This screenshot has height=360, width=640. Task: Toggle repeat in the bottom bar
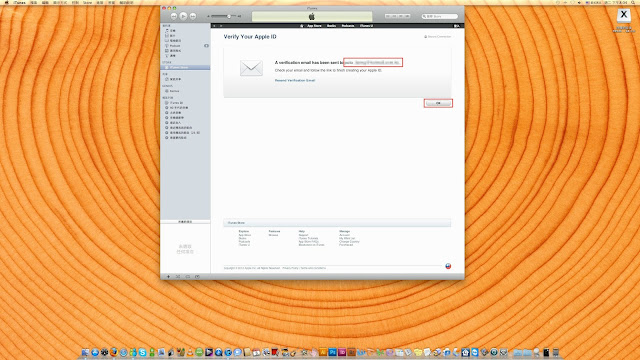188,277
